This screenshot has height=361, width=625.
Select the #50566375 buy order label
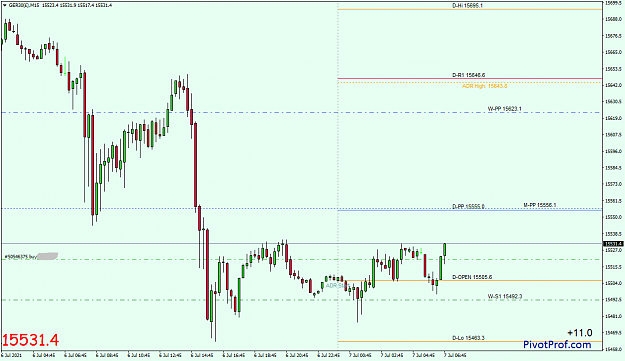(20, 257)
